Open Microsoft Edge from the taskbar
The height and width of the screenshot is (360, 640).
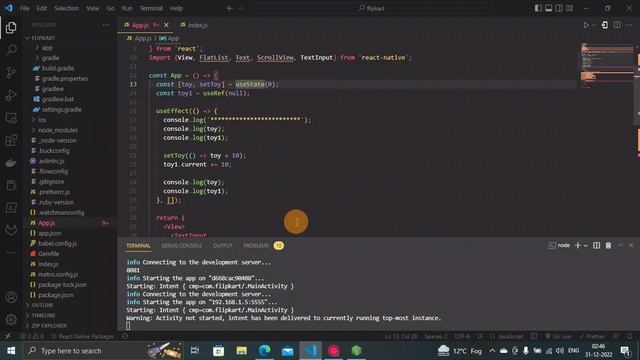264,351
